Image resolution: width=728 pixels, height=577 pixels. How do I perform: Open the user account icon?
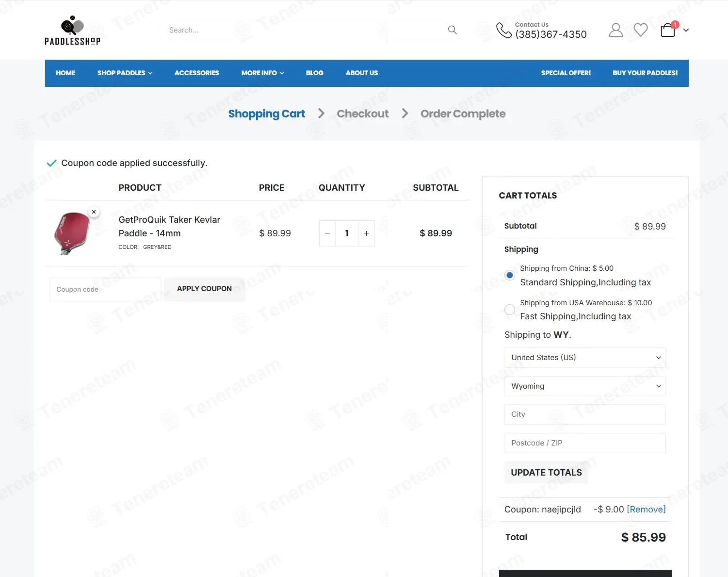(616, 30)
